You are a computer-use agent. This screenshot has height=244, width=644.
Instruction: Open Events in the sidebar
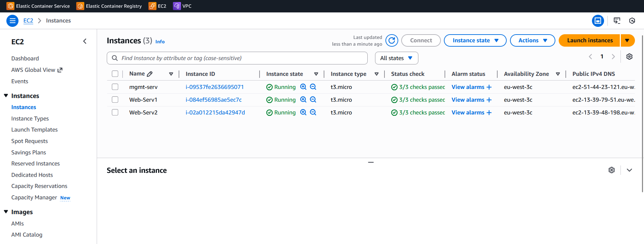pos(20,81)
